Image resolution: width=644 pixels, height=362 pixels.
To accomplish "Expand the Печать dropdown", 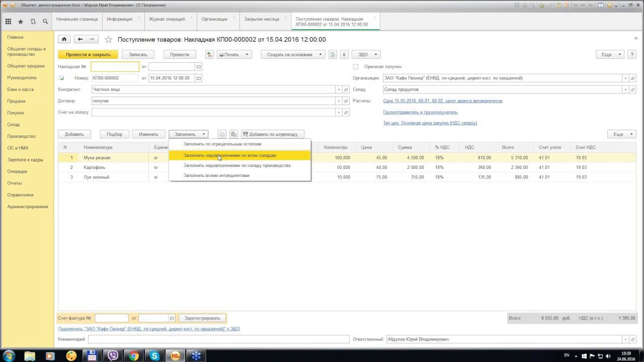I will [x=234, y=54].
